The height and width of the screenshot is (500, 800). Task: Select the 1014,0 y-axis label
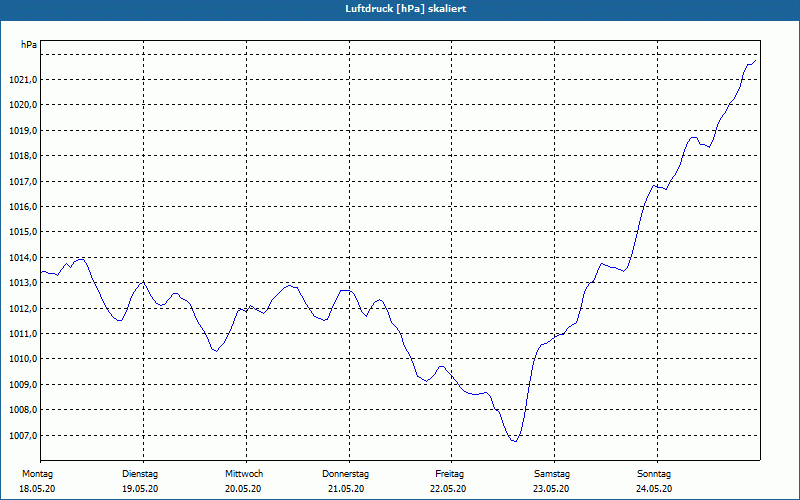23,258
